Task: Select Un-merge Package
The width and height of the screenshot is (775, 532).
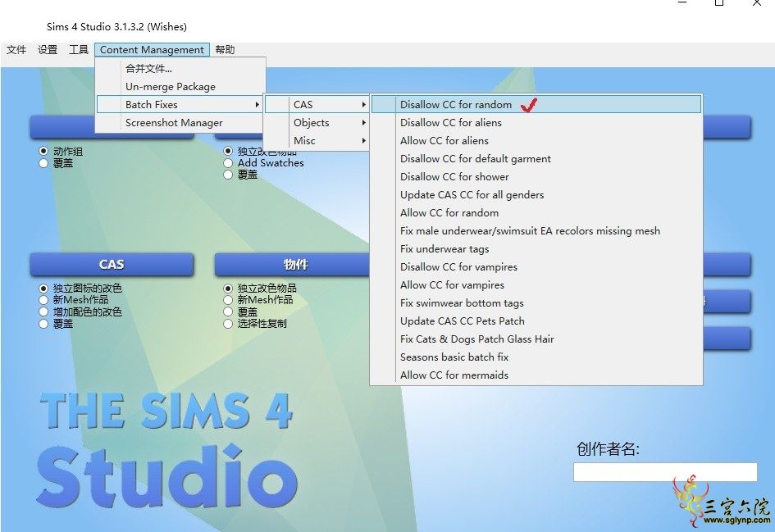Action: click(180, 86)
